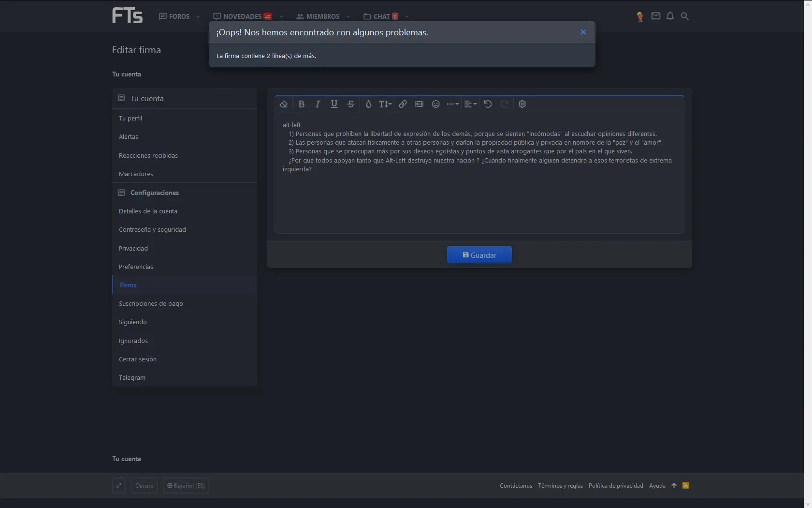This screenshot has height=508, width=812.
Task: Open the more options ellipsis dropdown
Action: 452,104
